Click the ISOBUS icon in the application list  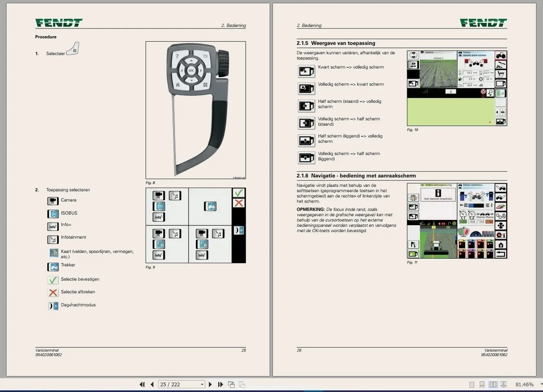coord(53,214)
